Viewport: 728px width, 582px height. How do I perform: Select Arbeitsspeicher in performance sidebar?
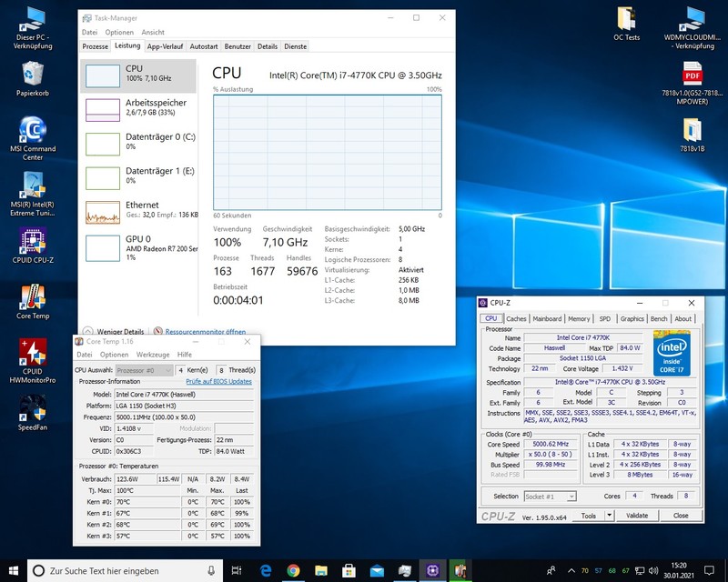coord(138,110)
